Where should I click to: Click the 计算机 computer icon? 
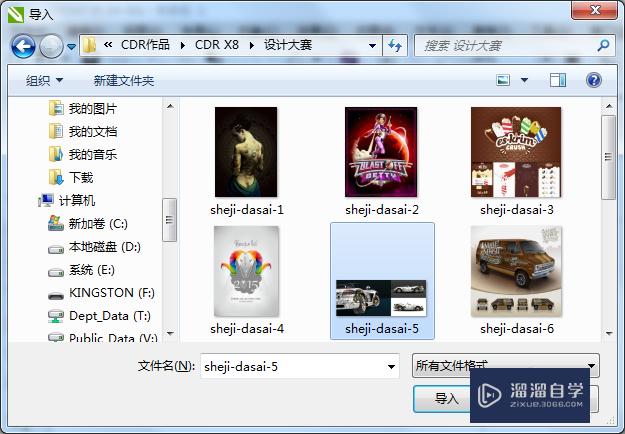pyautogui.click(x=46, y=200)
